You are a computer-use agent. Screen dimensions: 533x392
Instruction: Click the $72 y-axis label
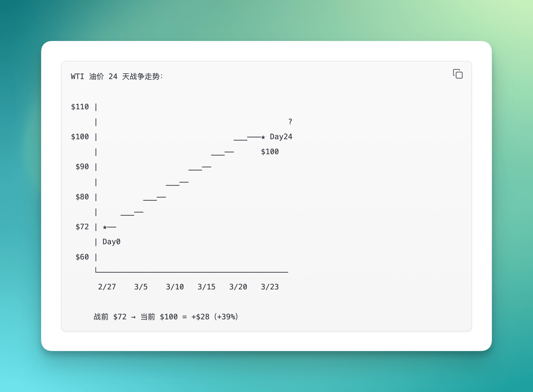point(82,227)
